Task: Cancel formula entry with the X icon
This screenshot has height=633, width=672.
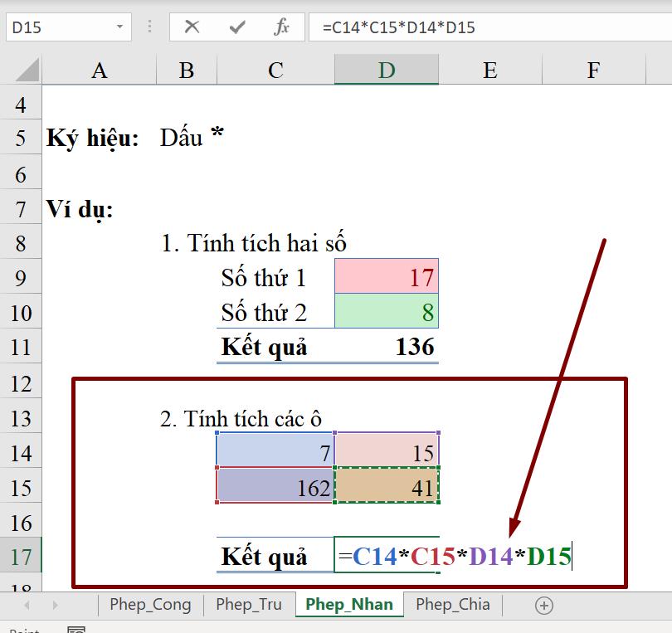Action: pos(192,27)
